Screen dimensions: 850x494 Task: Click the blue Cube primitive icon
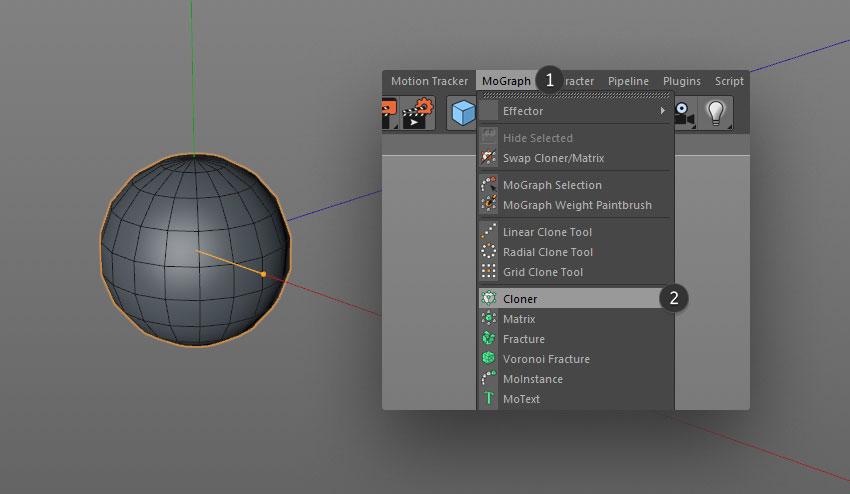click(462, 113)
